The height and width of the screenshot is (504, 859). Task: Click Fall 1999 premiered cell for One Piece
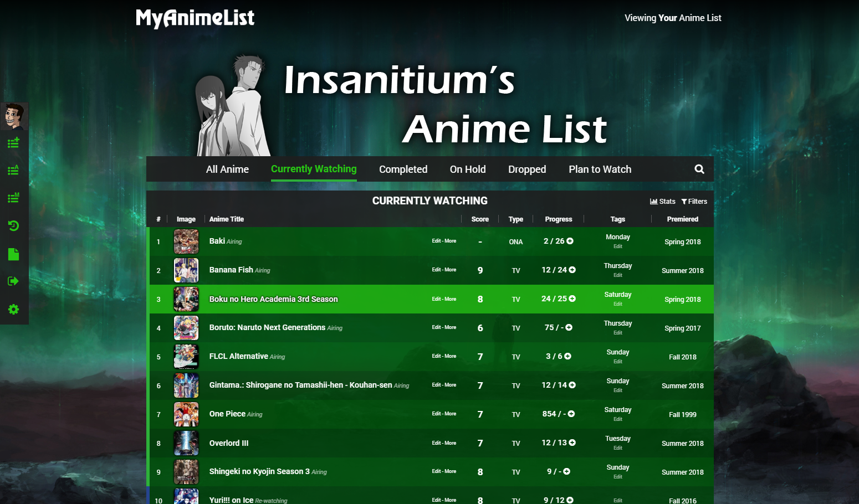point(683,414)
